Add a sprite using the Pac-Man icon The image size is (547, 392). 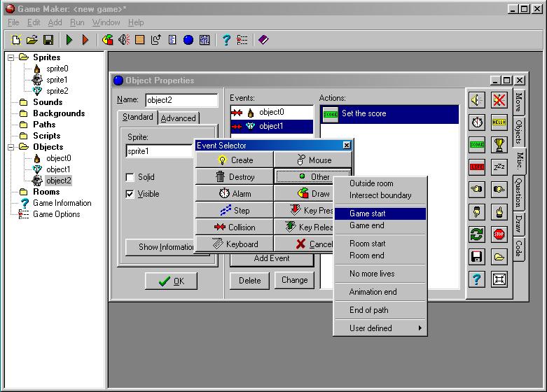click(x=108, y=40)
